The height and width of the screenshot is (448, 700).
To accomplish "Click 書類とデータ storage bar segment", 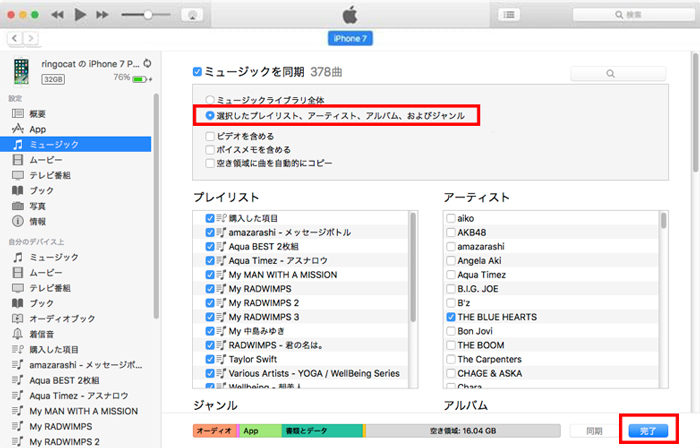I will pyautogui.click(x=322, y=431).
